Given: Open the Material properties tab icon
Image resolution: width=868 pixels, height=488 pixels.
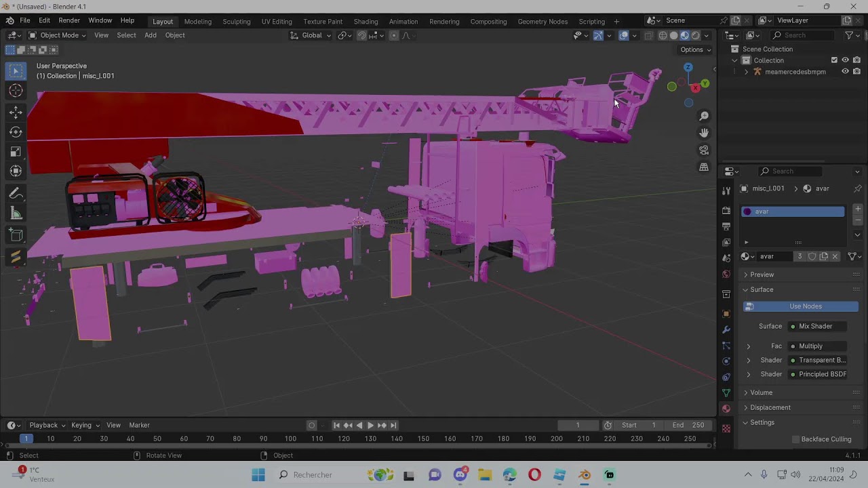Looking at the screenshot, I should (x=726, y=409).
